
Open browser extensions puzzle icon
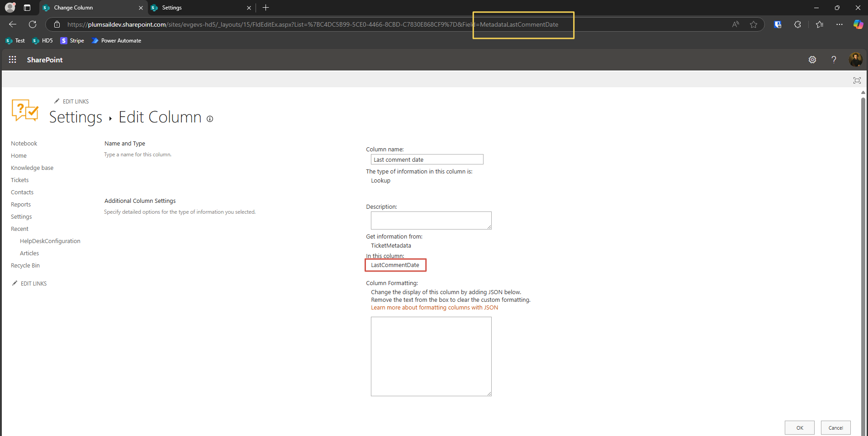point(797,24)
